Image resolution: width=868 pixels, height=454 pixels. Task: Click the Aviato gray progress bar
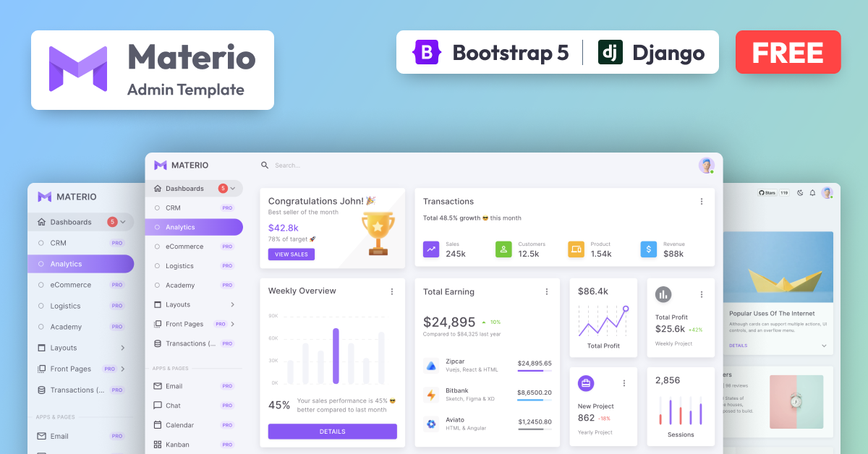[x=535, y=429]
